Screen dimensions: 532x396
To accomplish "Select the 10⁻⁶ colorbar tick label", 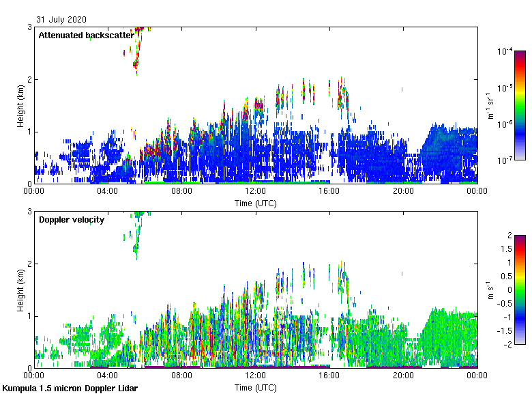I will coord(505,124).
